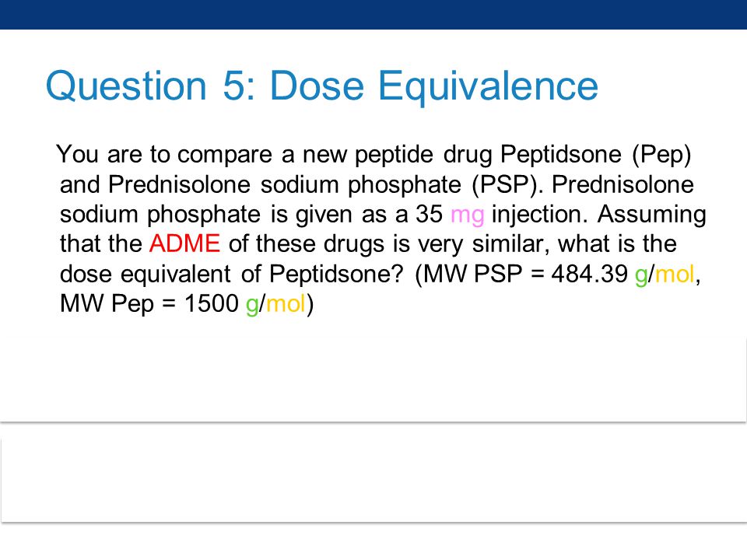Click the red word ADME
747x560 pixels.
pyautogui.click(x=184, y=243)
